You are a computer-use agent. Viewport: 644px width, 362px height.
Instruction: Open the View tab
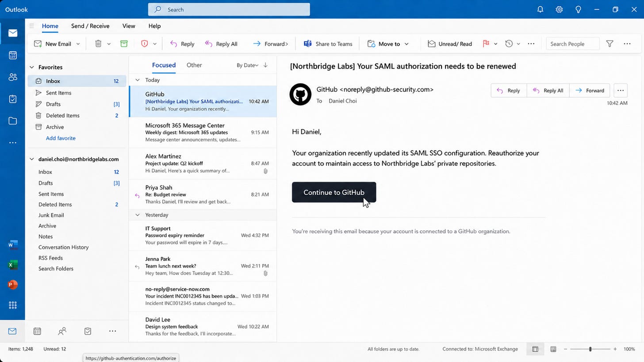129,26
